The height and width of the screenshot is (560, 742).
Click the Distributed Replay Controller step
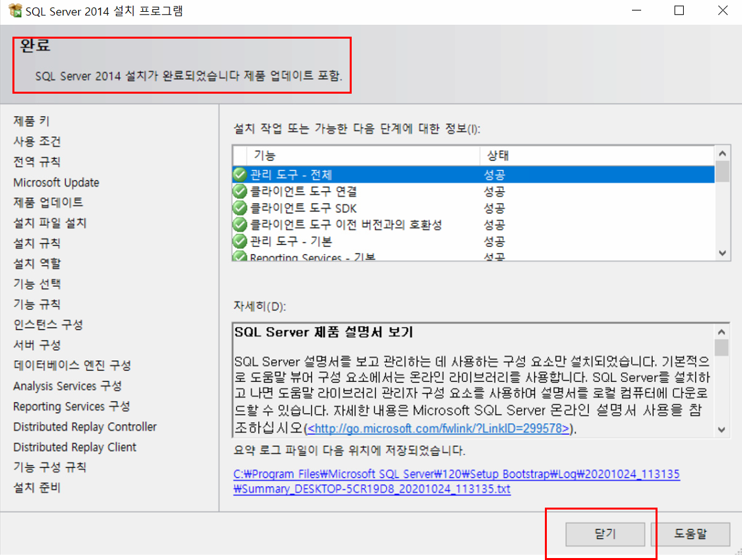(x=85, y=426)
